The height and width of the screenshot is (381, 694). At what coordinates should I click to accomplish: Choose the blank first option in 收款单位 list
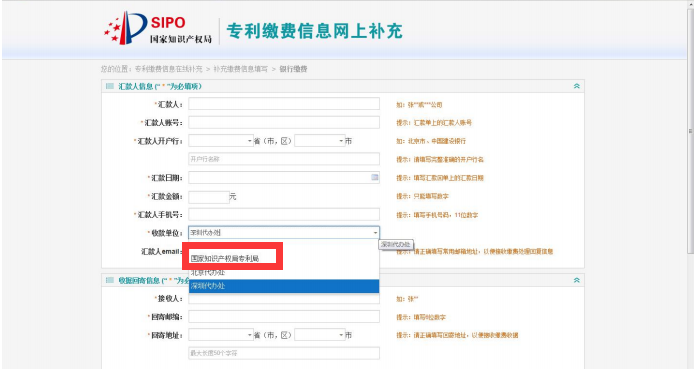(x=284, y=246)
